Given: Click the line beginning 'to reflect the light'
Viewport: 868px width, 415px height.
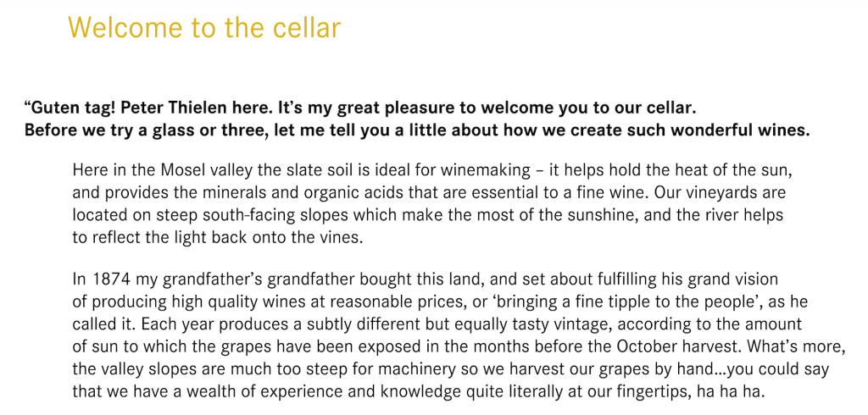Looking at the screenshot, I should (218, 238).
